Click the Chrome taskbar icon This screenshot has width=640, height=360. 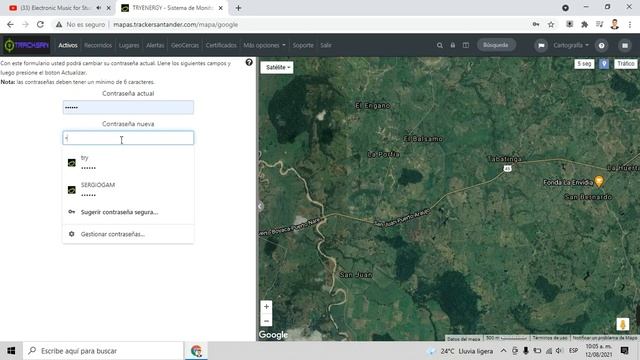(196, 351)
